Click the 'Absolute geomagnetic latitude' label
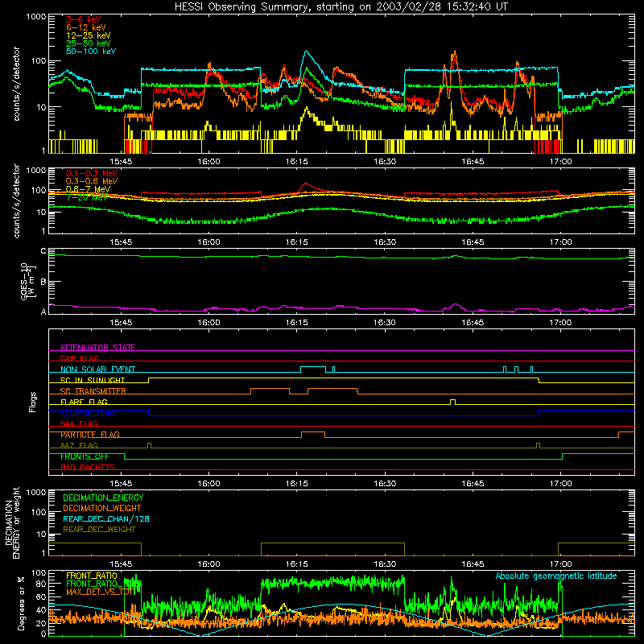 pos(556,576)
